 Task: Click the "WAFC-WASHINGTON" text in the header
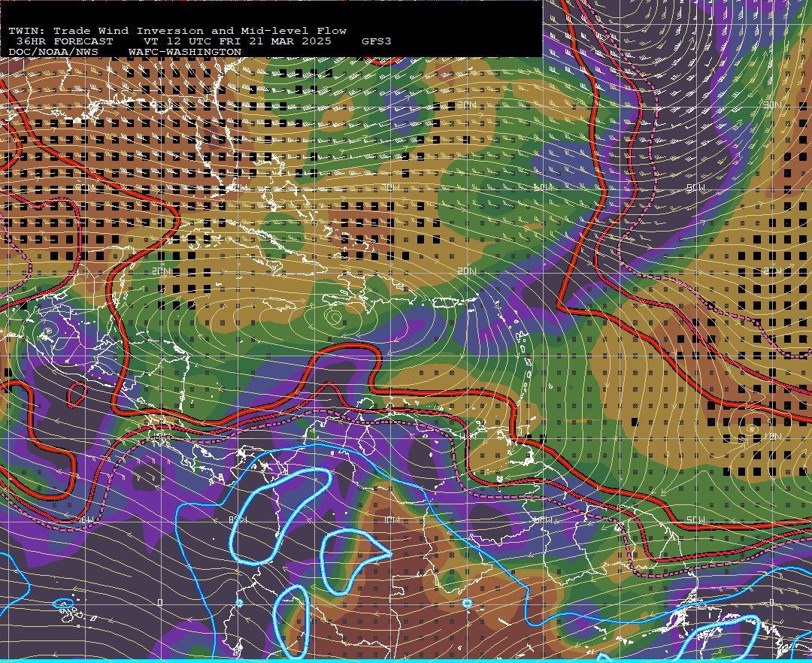click(185, 53)
